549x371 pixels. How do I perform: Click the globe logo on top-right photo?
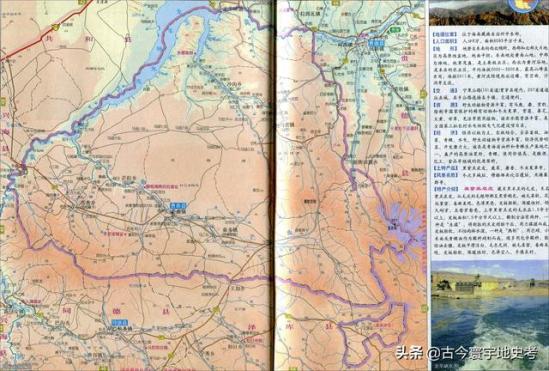click(x=522, y=6)
